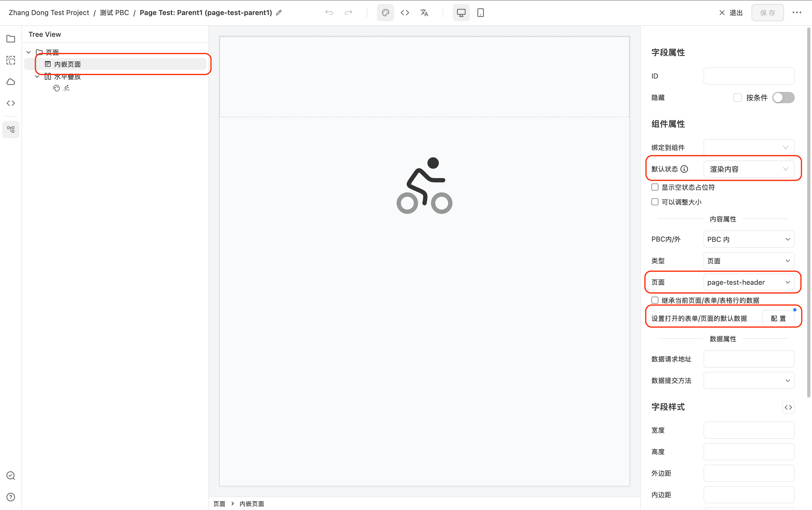Image resolution: width=812 pixels, height=510 pixels.
Task: Open the component selection icon in sidebar
Action: pos(11,60)
